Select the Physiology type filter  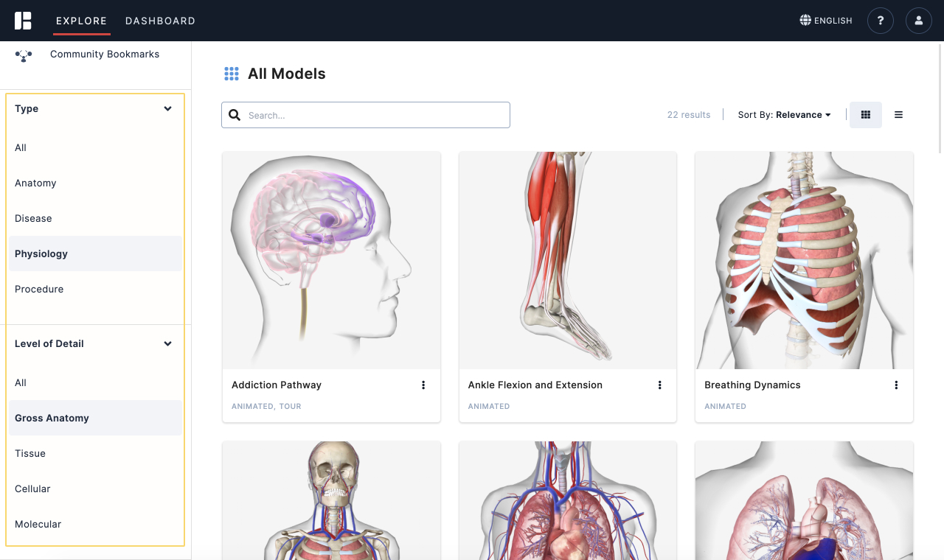tap(95, 253)
